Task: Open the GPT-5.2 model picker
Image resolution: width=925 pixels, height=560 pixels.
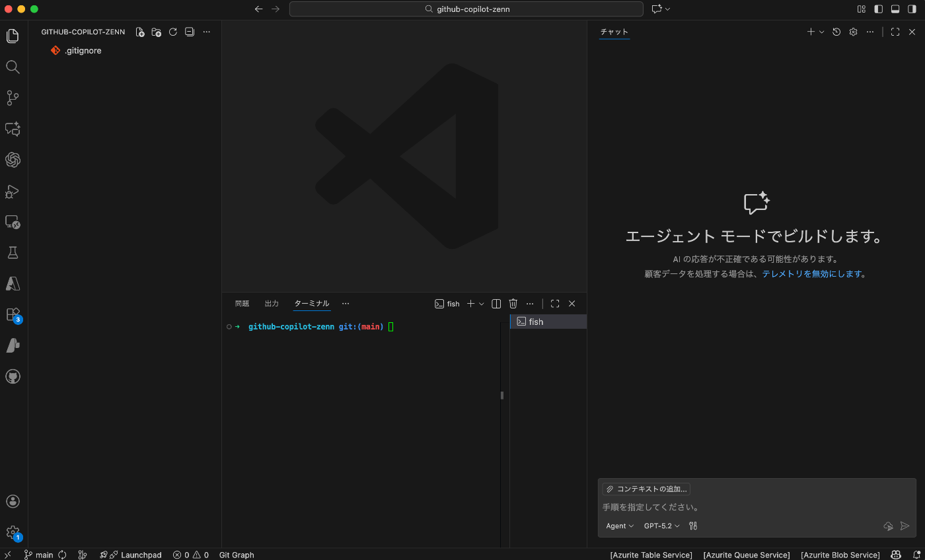Action: [x=661, y=526]
